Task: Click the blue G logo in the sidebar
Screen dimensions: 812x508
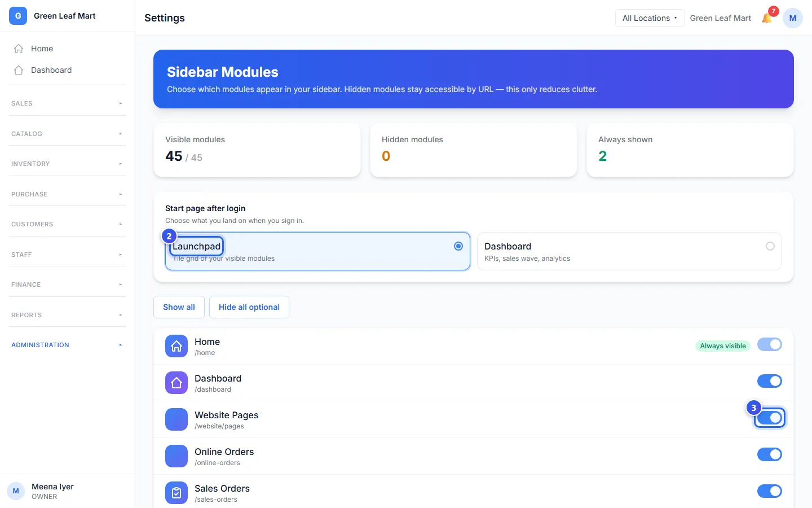Action: (18, 16)
